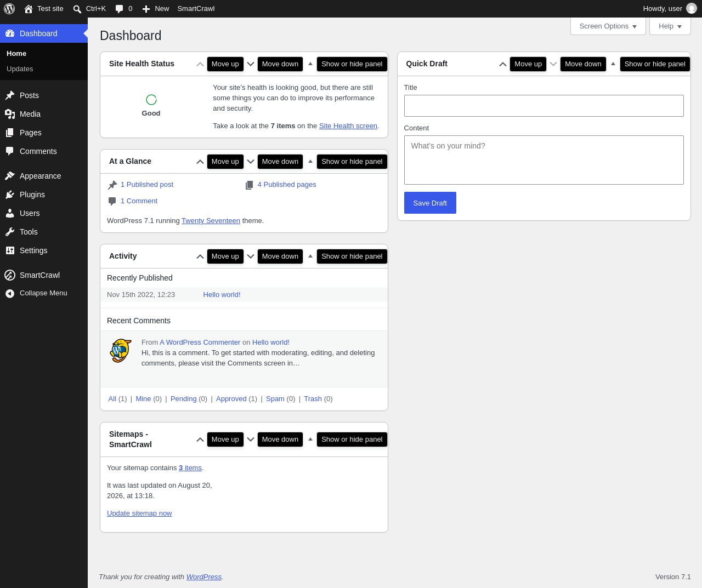Focus the Quick Draft Title field
702x588 pixels.
click(x=544, y=106)
